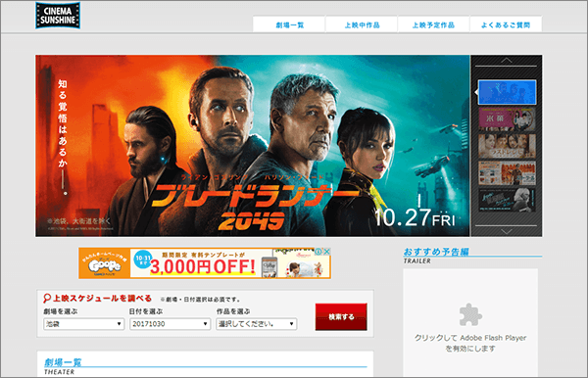Image resolution: width=588 pixels, height=378 pixels.
Task: Open the 日付を選ぶ date dropdown showing 20171030
Action: (x=170, y=324)
